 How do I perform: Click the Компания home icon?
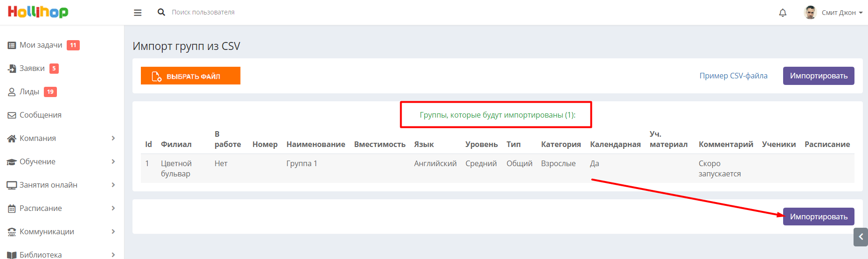coord(12,139)
